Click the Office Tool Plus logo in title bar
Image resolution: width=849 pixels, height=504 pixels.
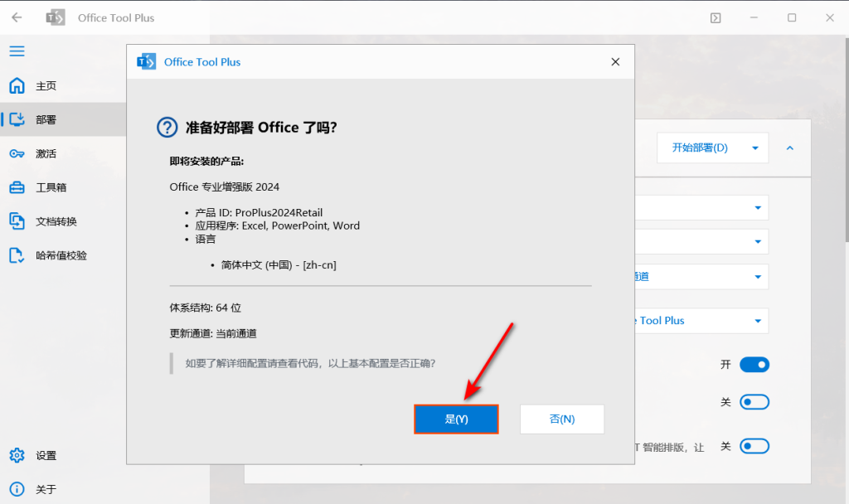click(56, 18)
